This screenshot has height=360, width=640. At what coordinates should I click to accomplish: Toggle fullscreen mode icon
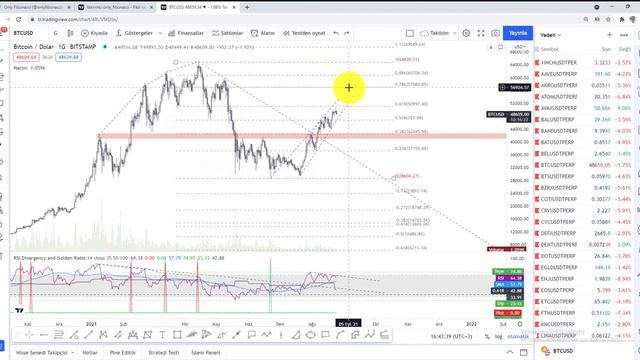[481, 33]
